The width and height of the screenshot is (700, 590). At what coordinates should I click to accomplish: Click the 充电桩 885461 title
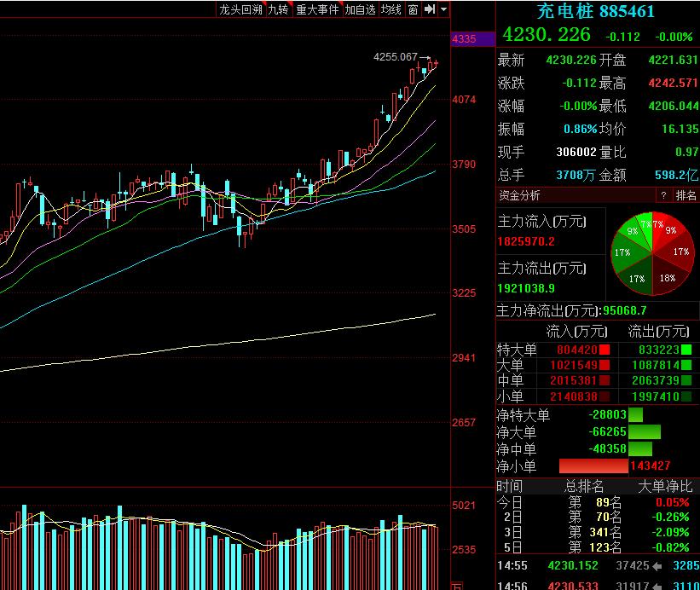click(595, 11)
